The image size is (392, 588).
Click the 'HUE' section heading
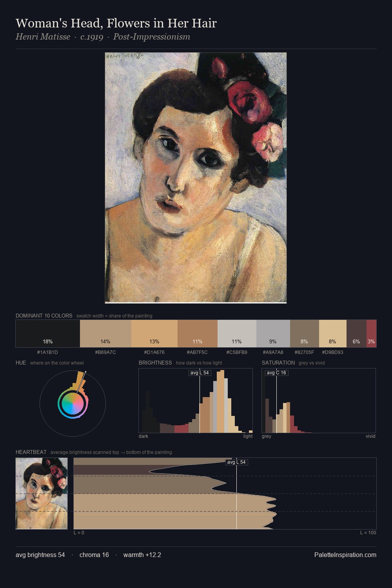pos(21,363)
